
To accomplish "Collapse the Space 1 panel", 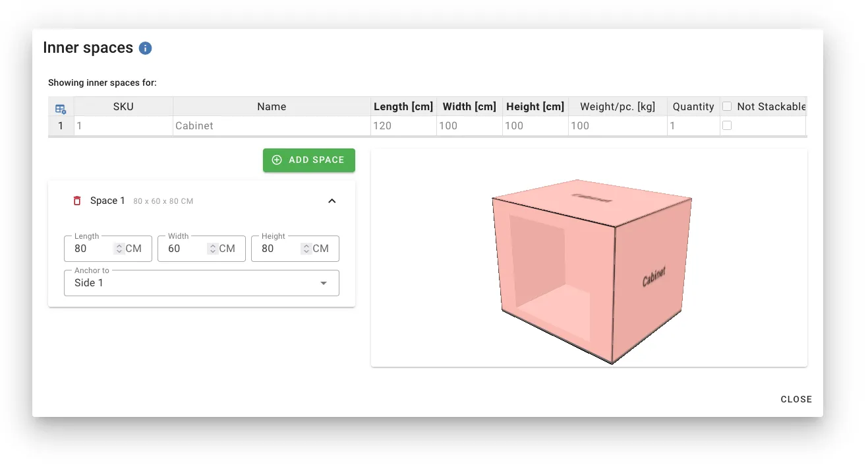I will pyautogui.click(x=332, y=201).
